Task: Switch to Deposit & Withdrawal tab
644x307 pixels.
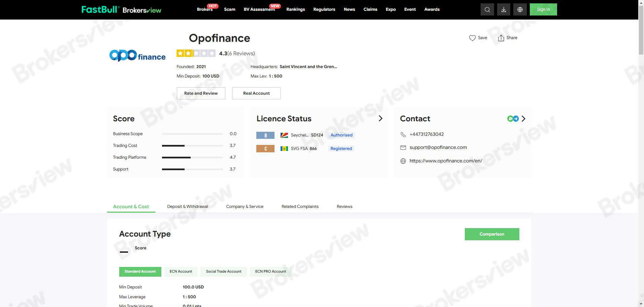Action: (187, 207)
